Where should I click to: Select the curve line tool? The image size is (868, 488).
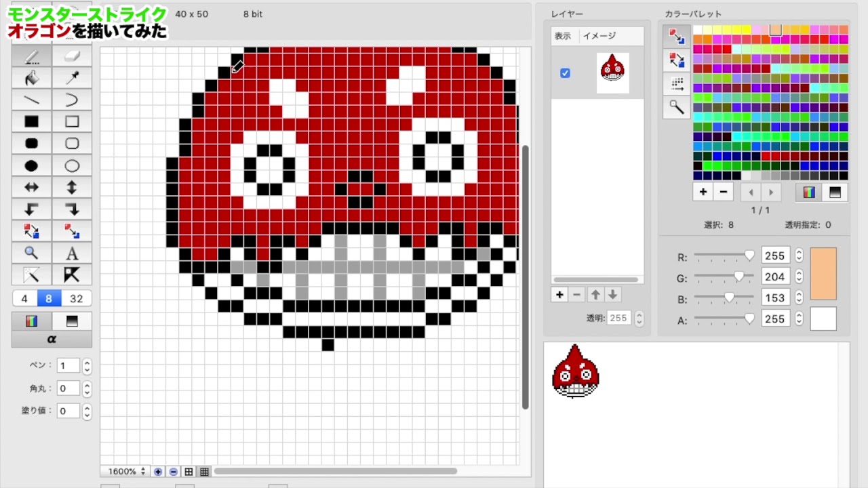pyautogui.click(x=72, y=100)
